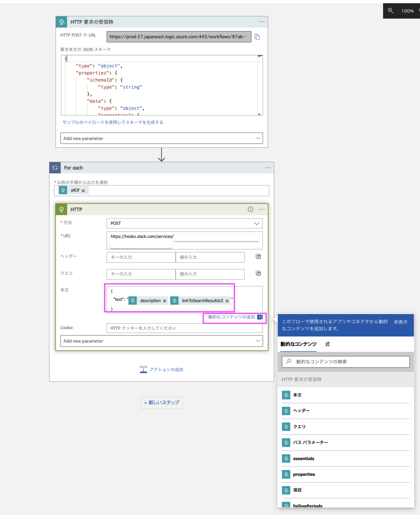This screenshot has width=420, height=515.
Task: Switch headers to text mode icon
Action: click(258, 257)
